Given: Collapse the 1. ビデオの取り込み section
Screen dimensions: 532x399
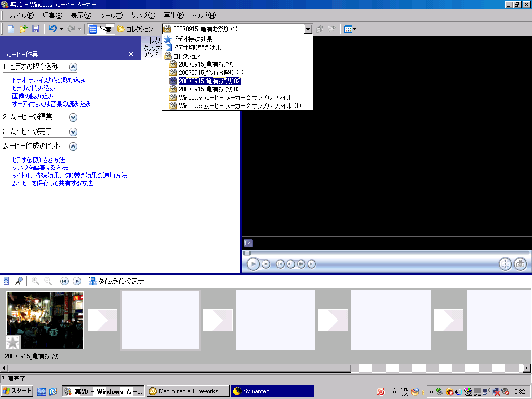Looking at the screenshot, I should point(73,66).
